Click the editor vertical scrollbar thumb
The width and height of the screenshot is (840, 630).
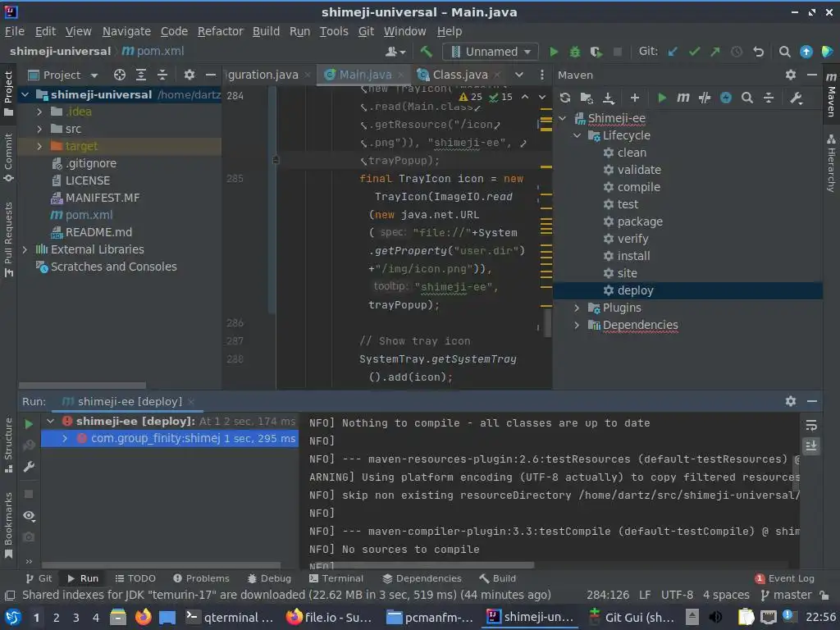[x=547, y=322]
